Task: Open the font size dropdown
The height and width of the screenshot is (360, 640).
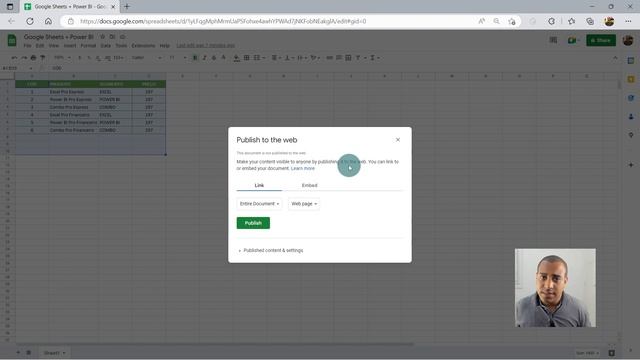Action: click(178, 58)
